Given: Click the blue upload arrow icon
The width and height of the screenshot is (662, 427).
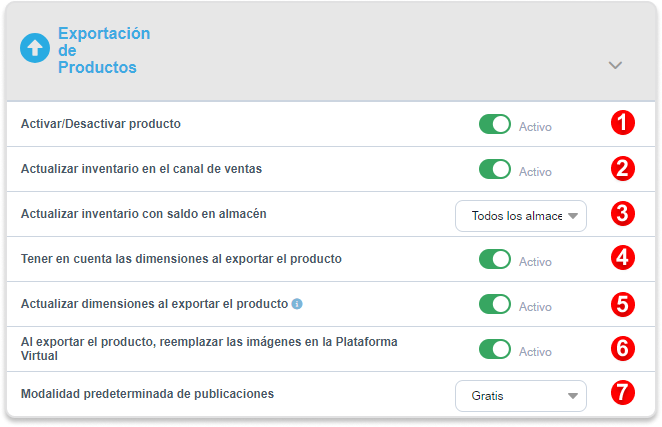Looking at the screenshot, I should 35,48.
